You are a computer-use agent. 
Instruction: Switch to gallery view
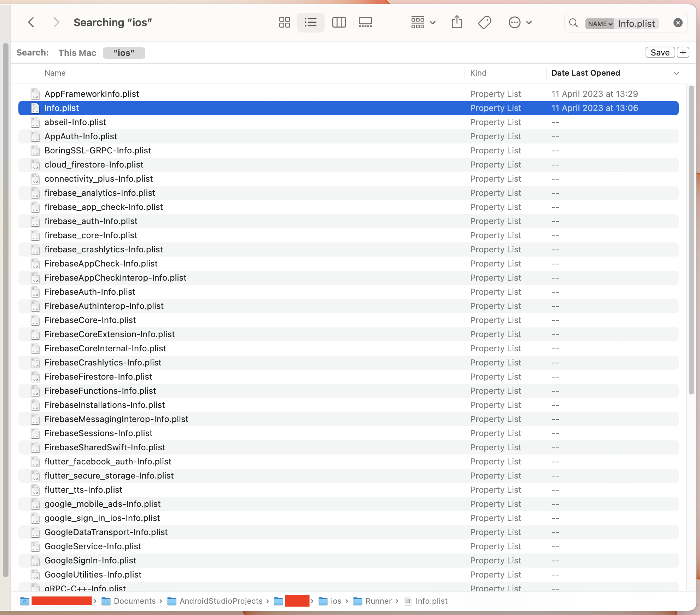pos(365,23)
